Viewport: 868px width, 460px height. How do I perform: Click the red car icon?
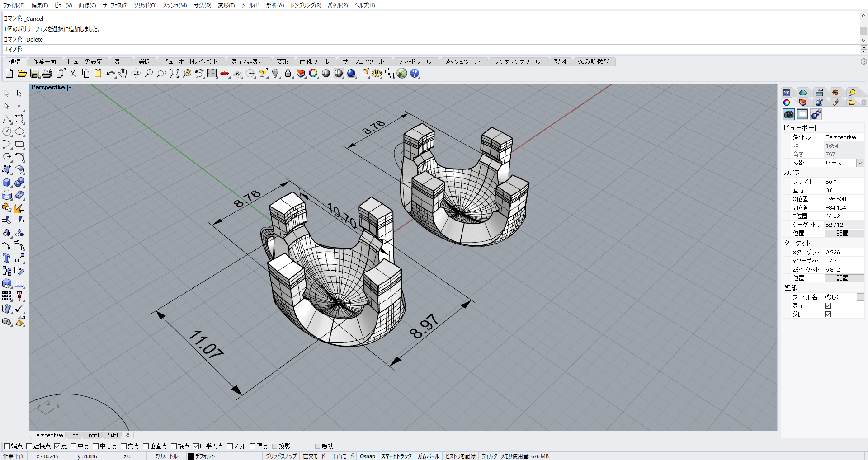tap(225, 73)
